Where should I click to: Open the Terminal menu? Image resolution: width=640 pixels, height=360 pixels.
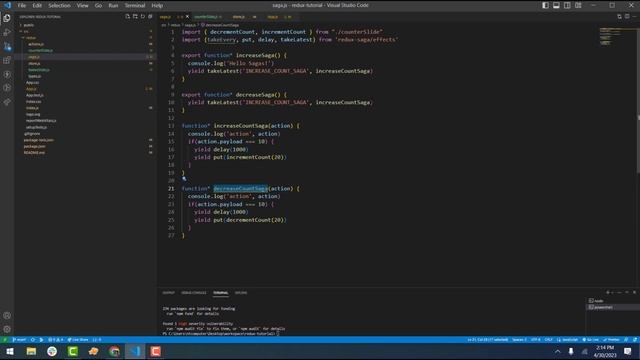click(x=135, y=5)
